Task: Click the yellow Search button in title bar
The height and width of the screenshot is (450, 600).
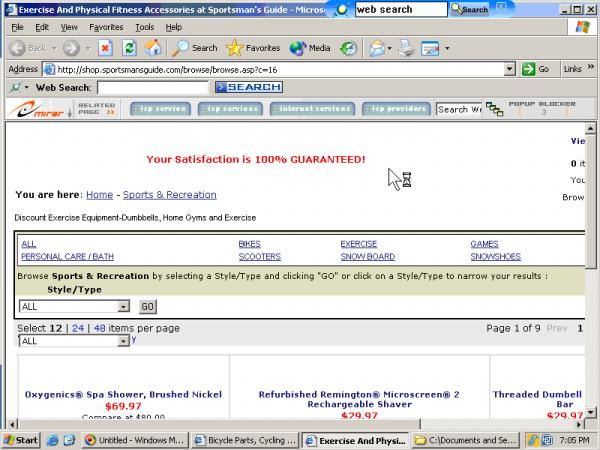Action: 470,9
